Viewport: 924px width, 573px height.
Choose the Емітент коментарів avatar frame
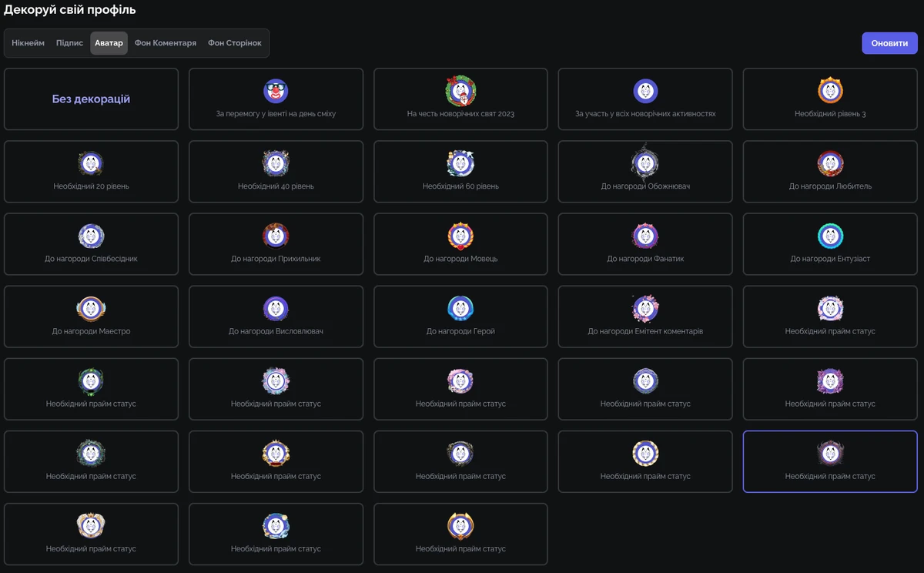(x=645, y=316)
